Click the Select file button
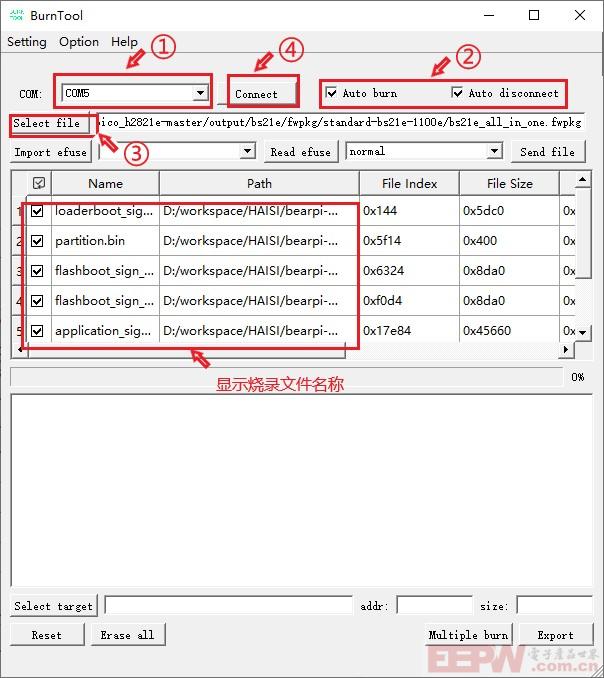 (x=50, y=123)
